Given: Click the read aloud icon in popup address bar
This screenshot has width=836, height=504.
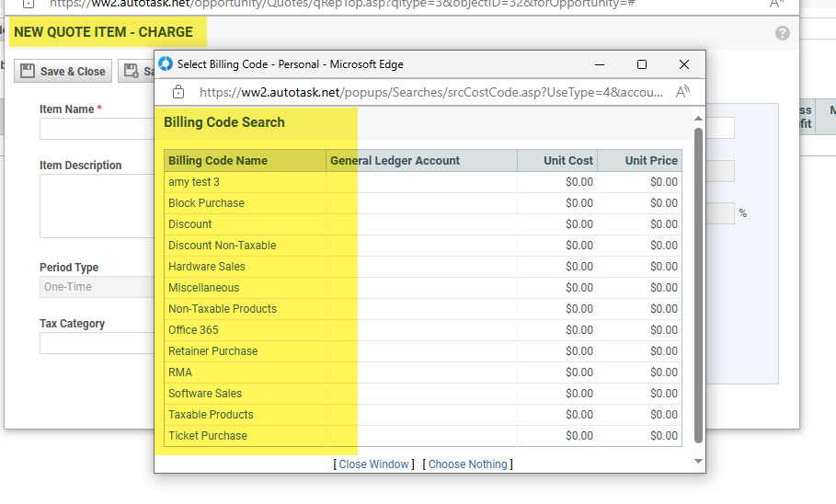Looking at the screenshot, I should (x=682, y=92).
